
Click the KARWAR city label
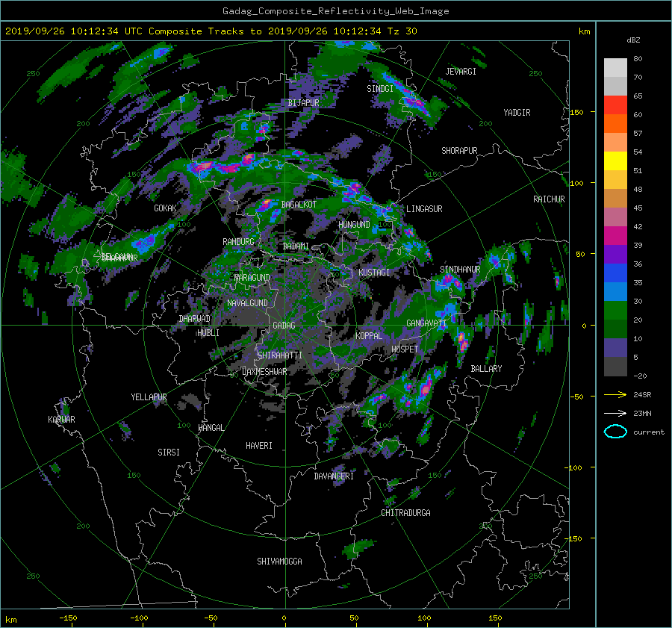pos(61,419)
